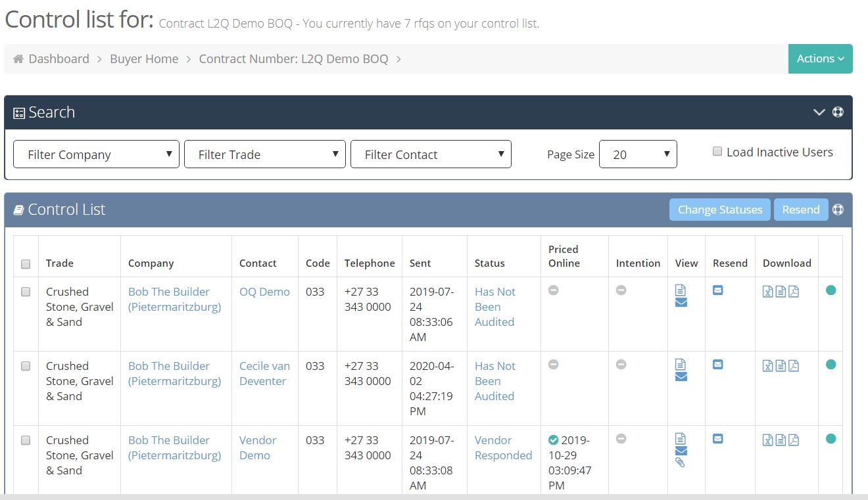Open email view icon for Cecile van Deventer row
The image size is (868, 500).
pyautogui.click(x=681, y=376)
